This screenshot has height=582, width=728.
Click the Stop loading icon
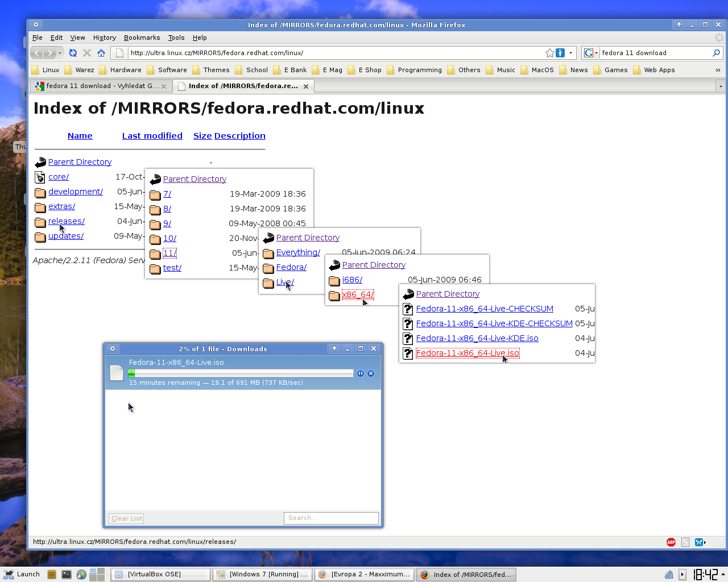(87, 53)
